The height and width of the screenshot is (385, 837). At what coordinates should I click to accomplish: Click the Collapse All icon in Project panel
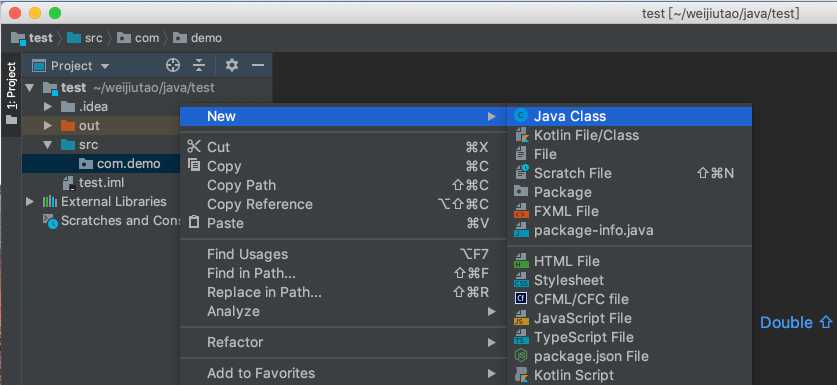click(x=199, y=66)
